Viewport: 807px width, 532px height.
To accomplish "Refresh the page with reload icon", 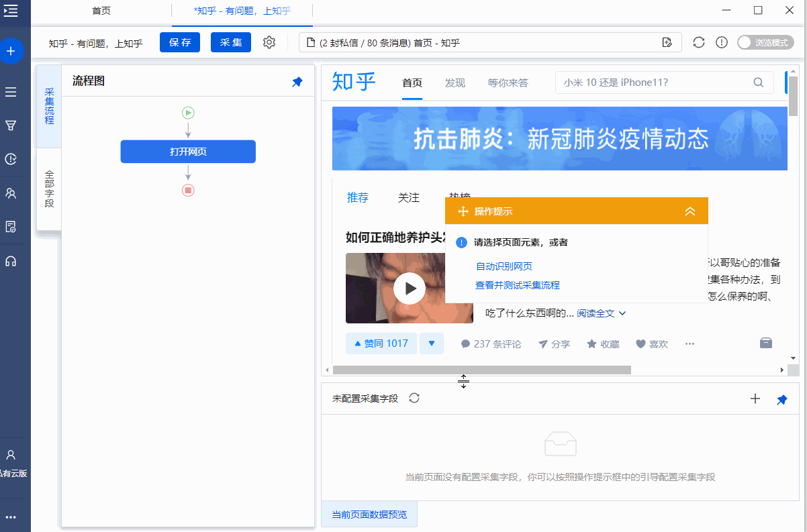I will pyautogui.click(x=699, y=42).
